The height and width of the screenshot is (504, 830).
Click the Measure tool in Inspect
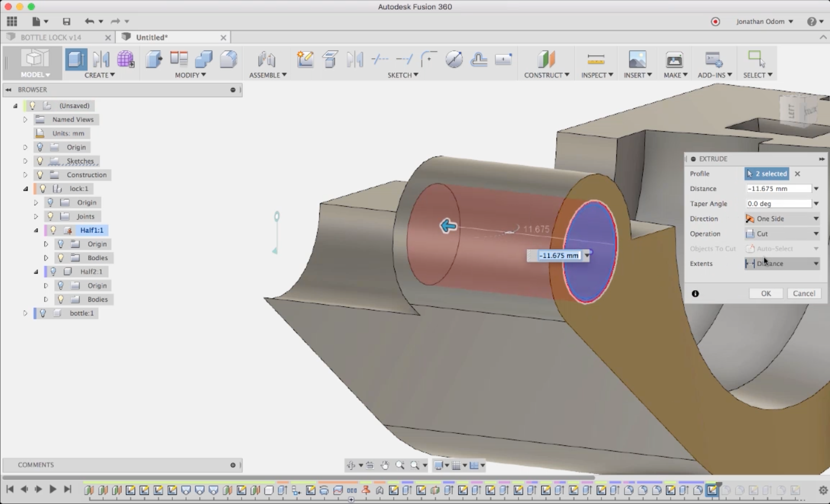pyautogui.click(x=596, y=59)
